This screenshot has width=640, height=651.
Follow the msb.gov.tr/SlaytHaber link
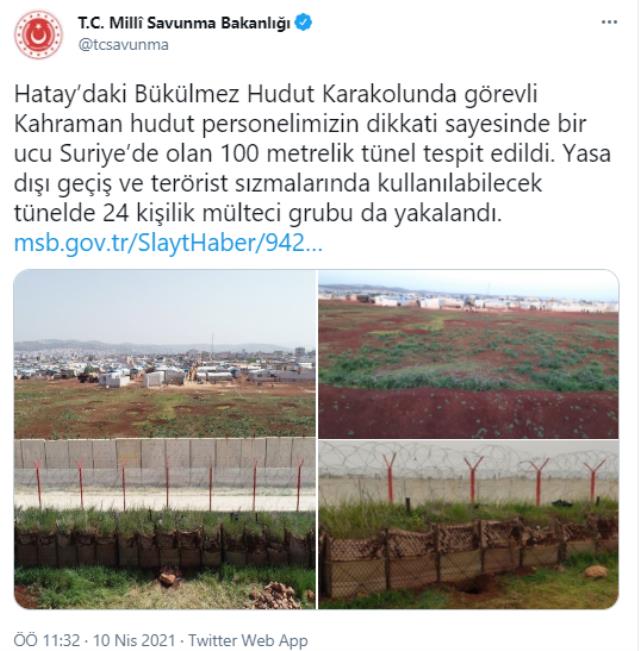168,243
